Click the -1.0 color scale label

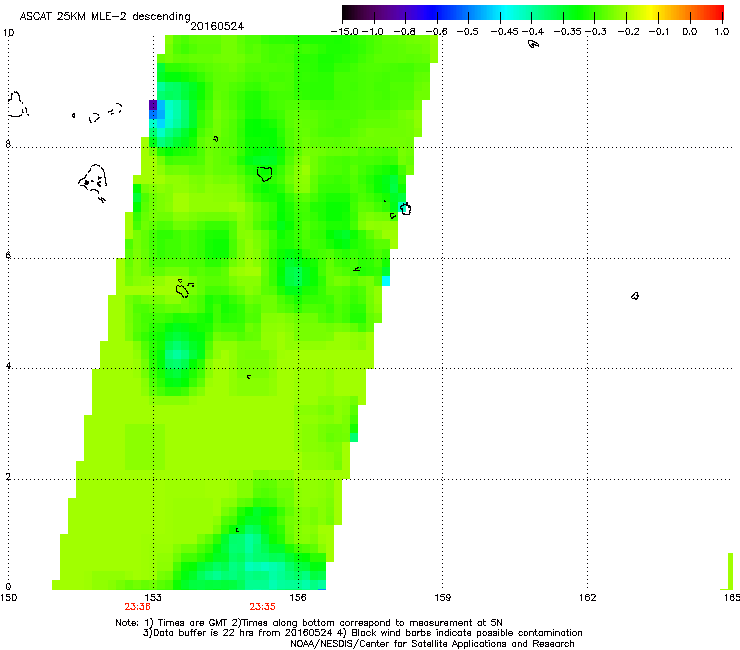pos(373,32)
